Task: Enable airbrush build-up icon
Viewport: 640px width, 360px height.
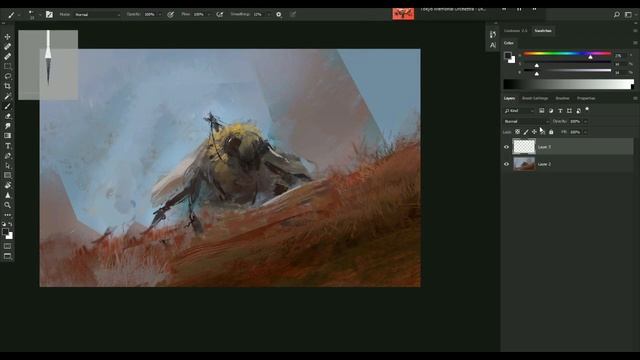Action: coord(220,14)
